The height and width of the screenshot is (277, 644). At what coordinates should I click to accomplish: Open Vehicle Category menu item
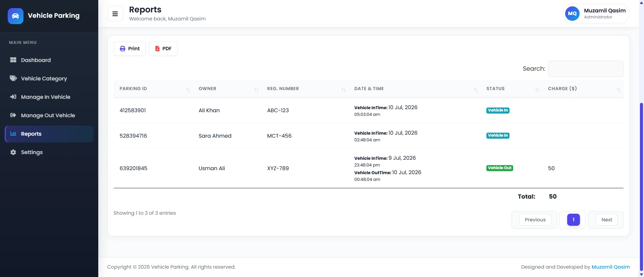(49, 78)
